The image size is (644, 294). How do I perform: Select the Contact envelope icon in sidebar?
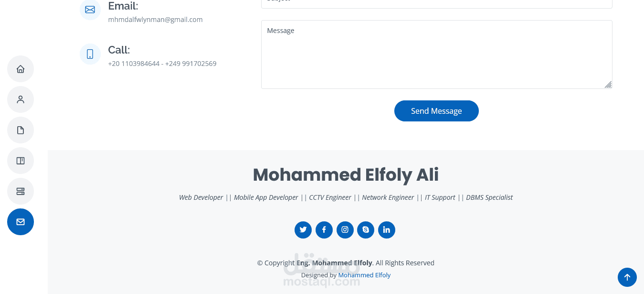[x=21, y=222]
